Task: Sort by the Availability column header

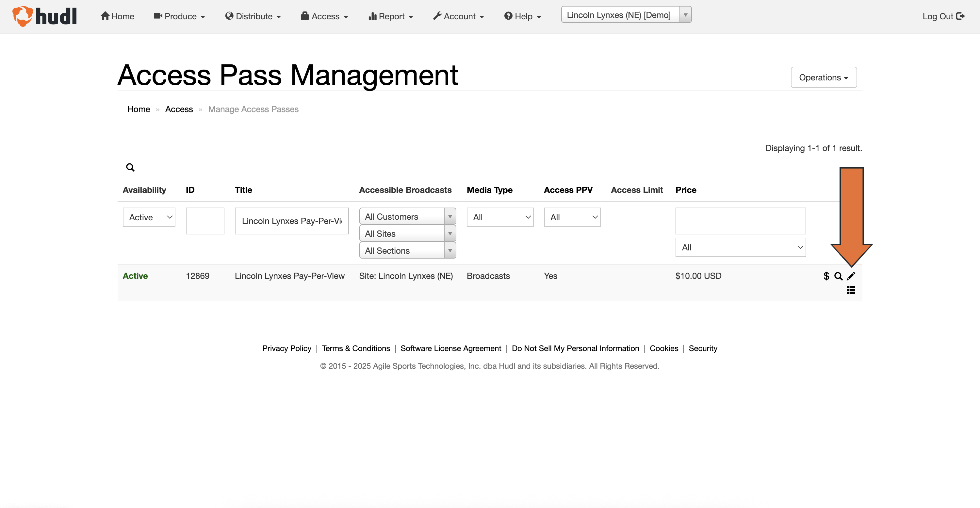Action: [x=144, y=190]
